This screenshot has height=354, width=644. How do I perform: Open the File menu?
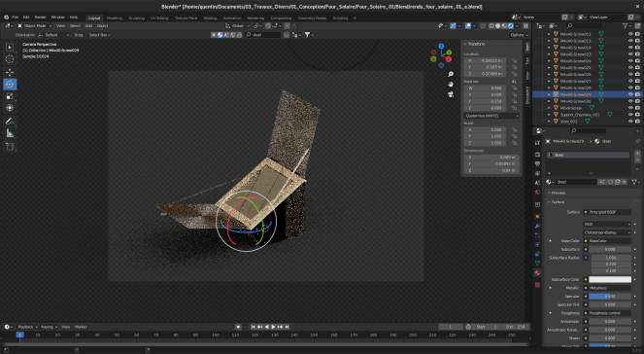coord(16,18)
